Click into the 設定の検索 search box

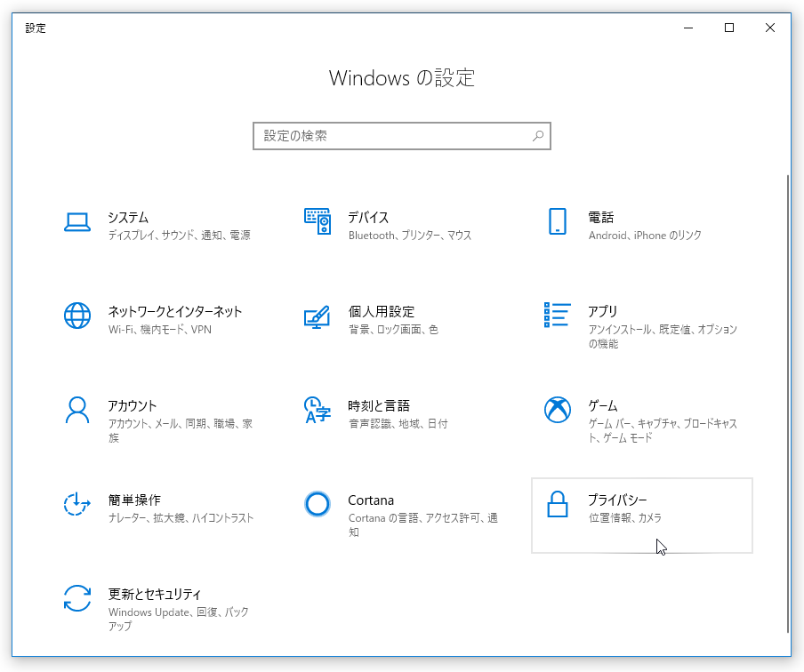click(402, 136)
